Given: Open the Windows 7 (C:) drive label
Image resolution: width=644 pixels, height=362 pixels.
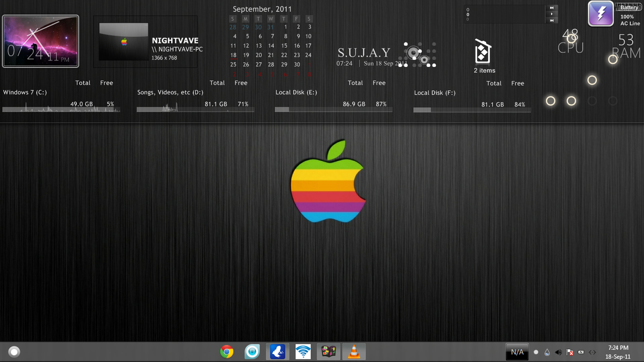Looking at the screenshot, I should click(x=25, y=92).
